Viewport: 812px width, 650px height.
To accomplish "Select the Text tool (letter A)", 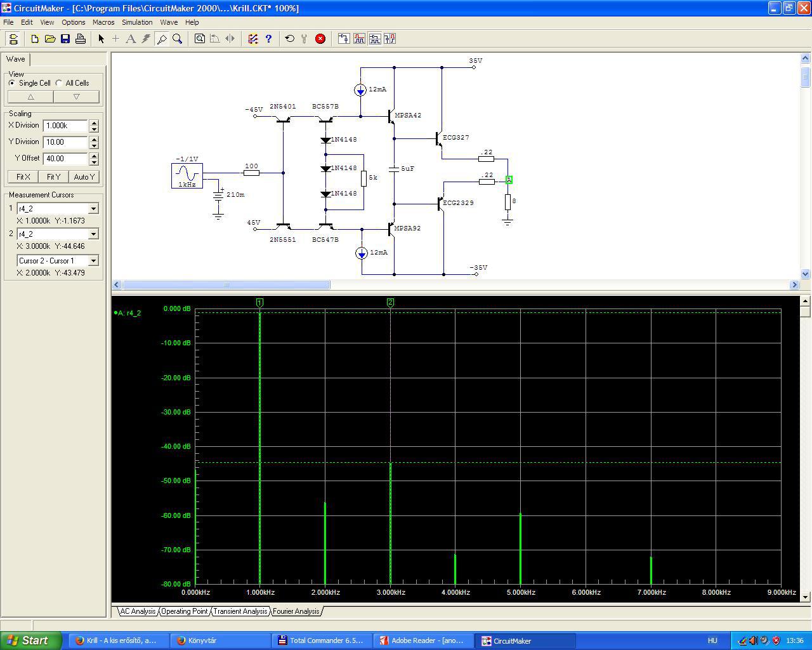I will tap(131, 39).
